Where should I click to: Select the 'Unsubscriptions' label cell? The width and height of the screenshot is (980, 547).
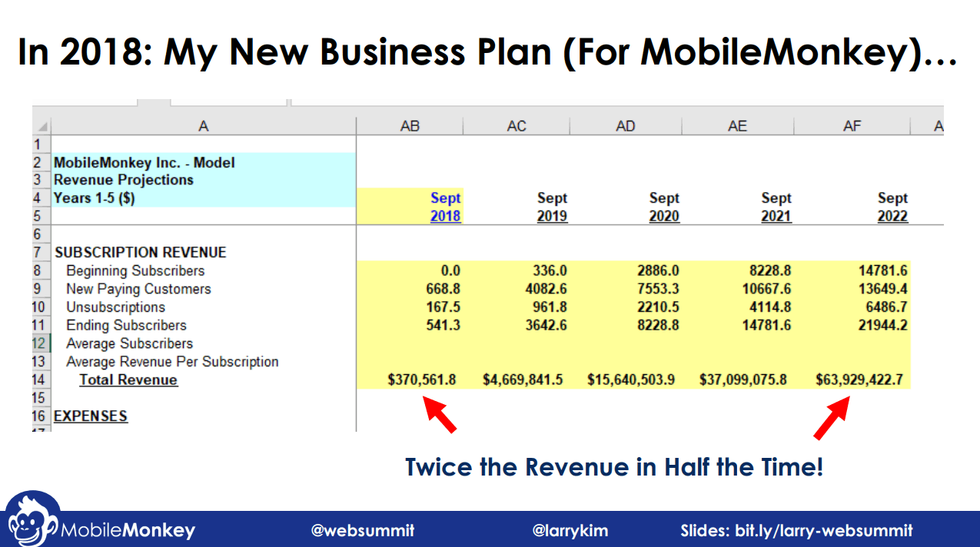[x=204, y=307]
